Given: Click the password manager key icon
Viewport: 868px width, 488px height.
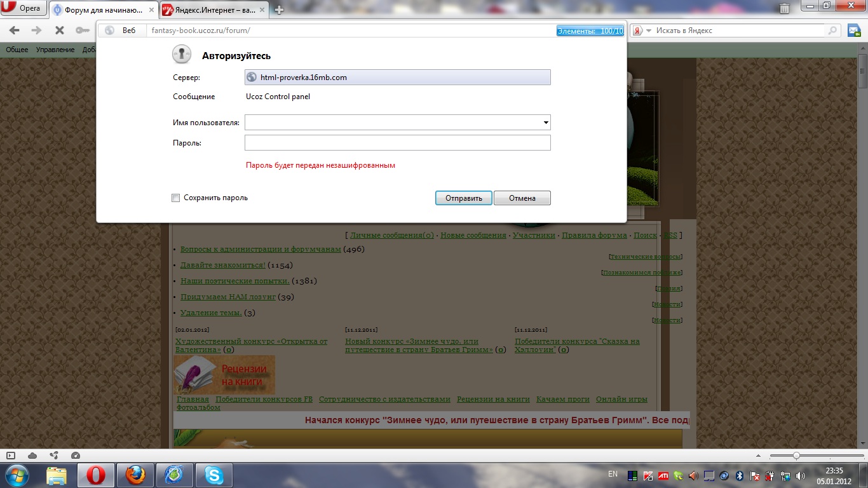Looking at the screenshot, I should [82, 30].
